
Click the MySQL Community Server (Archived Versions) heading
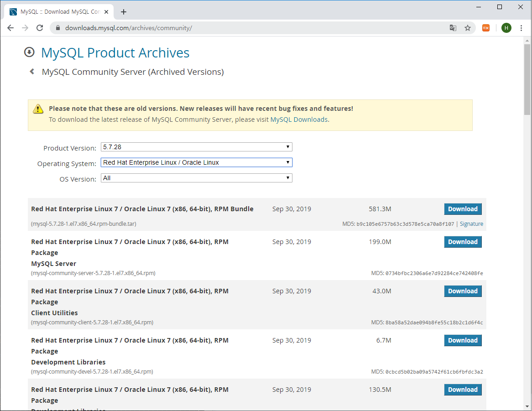133,72
